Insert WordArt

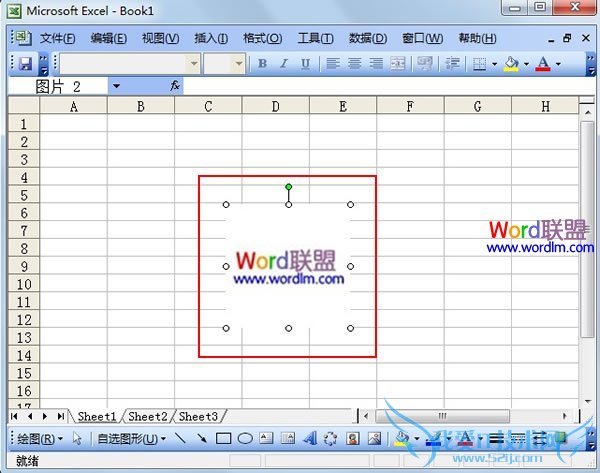point(310,439)
